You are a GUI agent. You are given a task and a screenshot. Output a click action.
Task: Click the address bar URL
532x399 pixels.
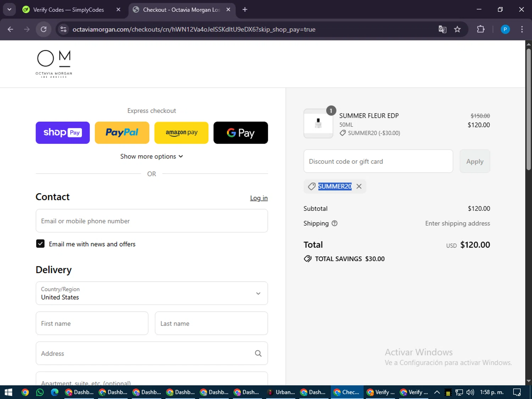click(194, 29)
